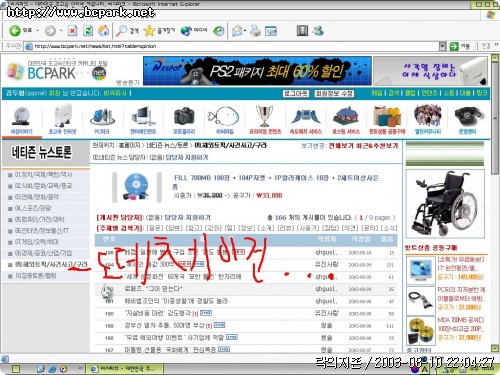Open the Forward button history dropdown arrow
500x375 pixels.
tap(61, 31)
